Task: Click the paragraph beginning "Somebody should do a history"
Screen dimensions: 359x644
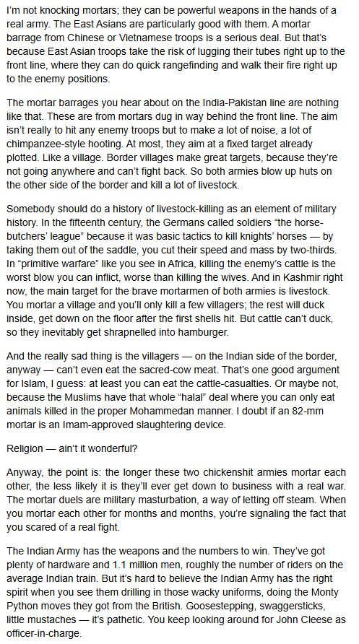Action: (173, 271)
